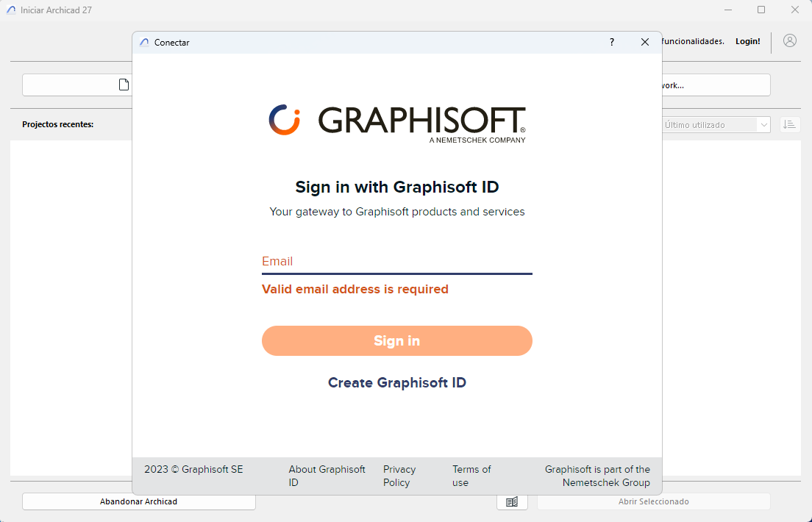Click the Email input field

click(x=396, y=262)
